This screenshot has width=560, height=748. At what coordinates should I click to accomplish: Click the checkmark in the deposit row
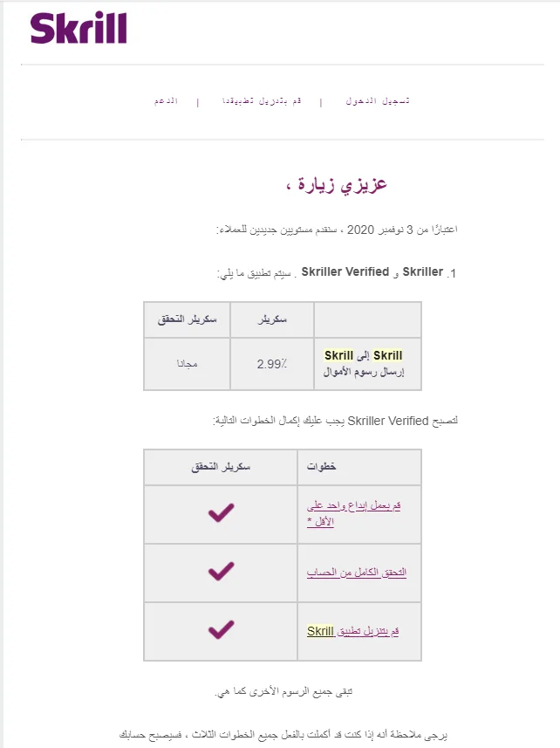[222, 513]
